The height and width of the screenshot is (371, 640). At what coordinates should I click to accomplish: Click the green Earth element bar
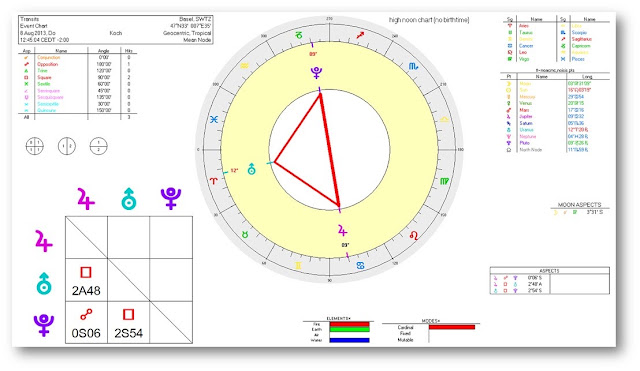(x=349, y=329)
